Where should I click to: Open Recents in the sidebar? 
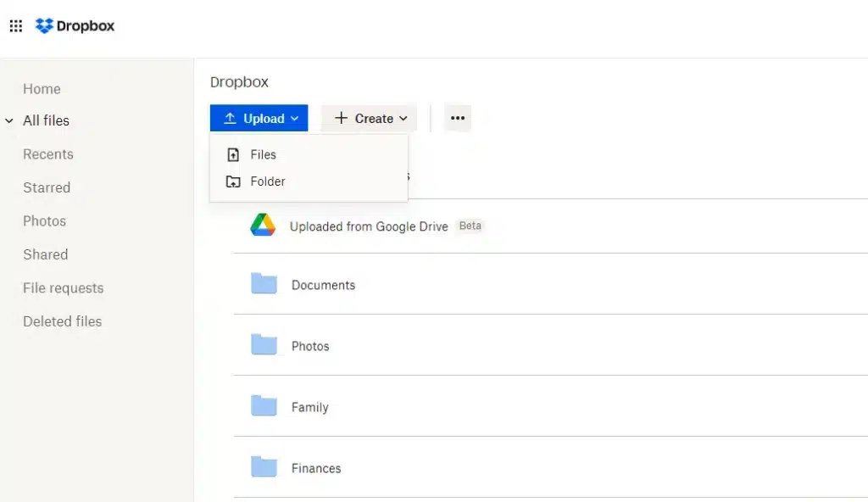(48, 154)
